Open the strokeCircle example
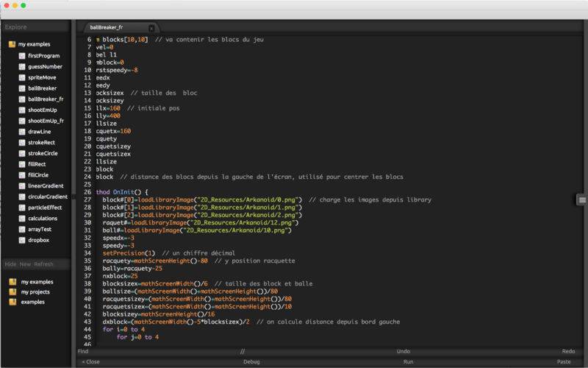 (43, 153)
